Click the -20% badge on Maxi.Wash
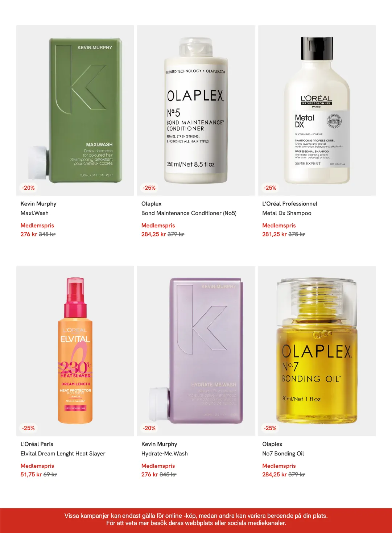The width and height of the screenshot is (392, 533). coord(28,188)
